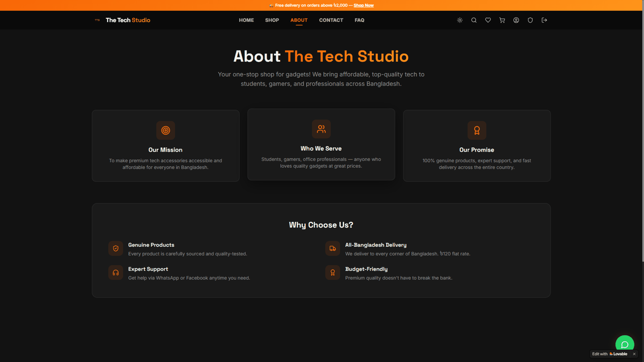Open the wishlist heart icon

click(x=488, y=20)
